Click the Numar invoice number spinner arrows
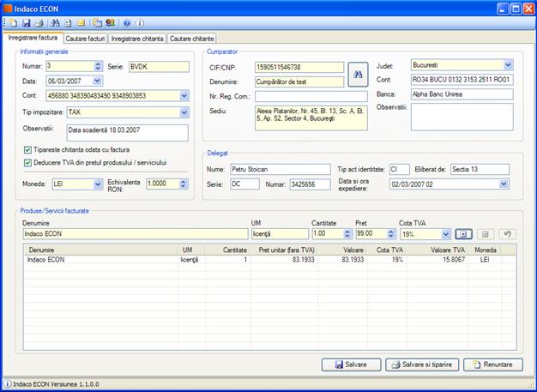537x392 pixels. (x=98, y=66)
